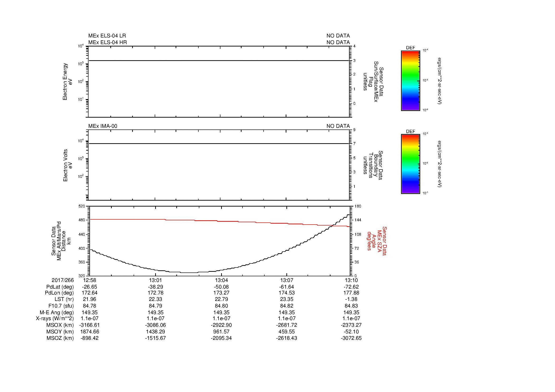This screenshot has height=392, width=555.
Task: Click PdLat value -72.62
Action: tap(351, 287)
